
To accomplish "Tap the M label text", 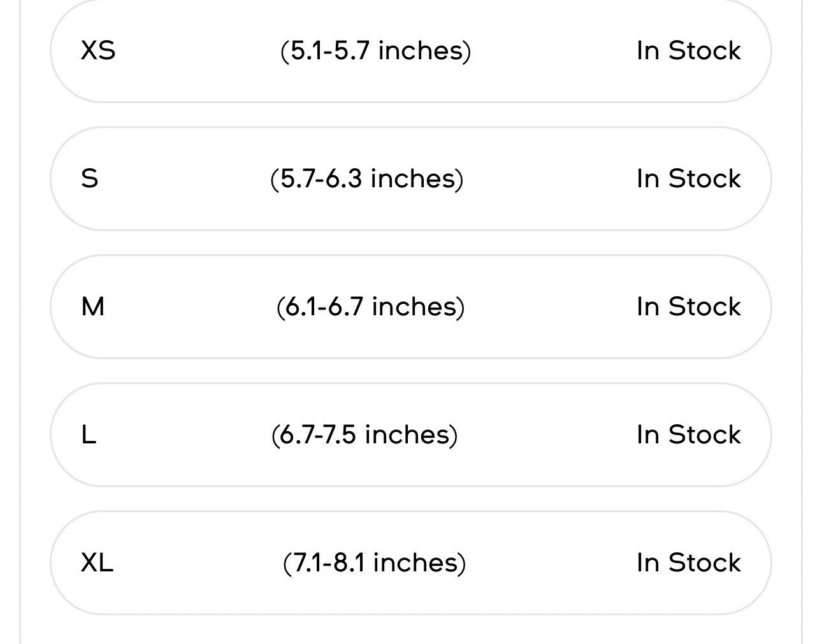I will point(92,306).
